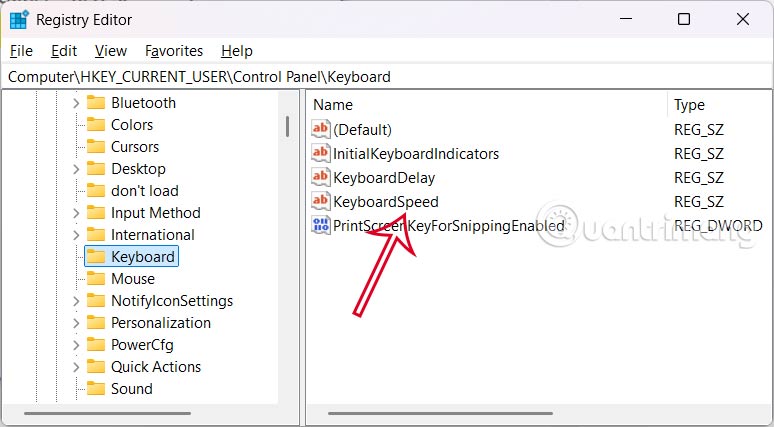774x427 pixels.
Task: Expand the Input Method key
Action: pos(76,213)
